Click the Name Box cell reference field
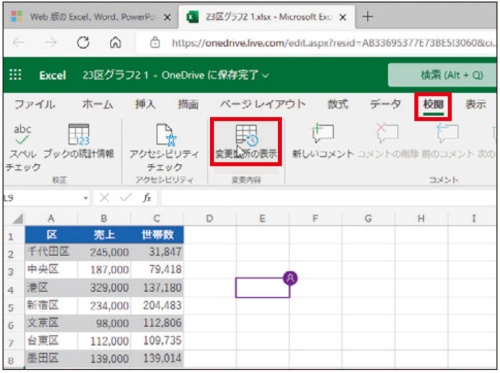 click(x=42, y=198)
